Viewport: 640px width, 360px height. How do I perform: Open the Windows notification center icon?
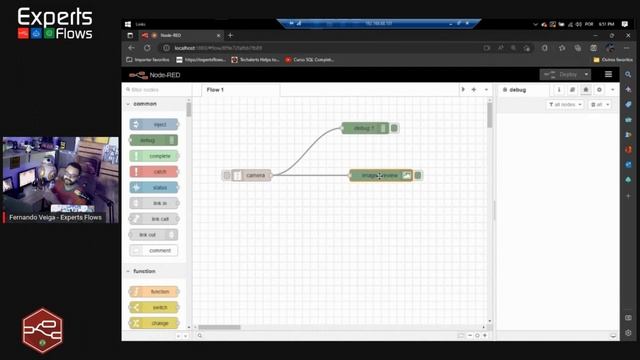tap(624, 24)
